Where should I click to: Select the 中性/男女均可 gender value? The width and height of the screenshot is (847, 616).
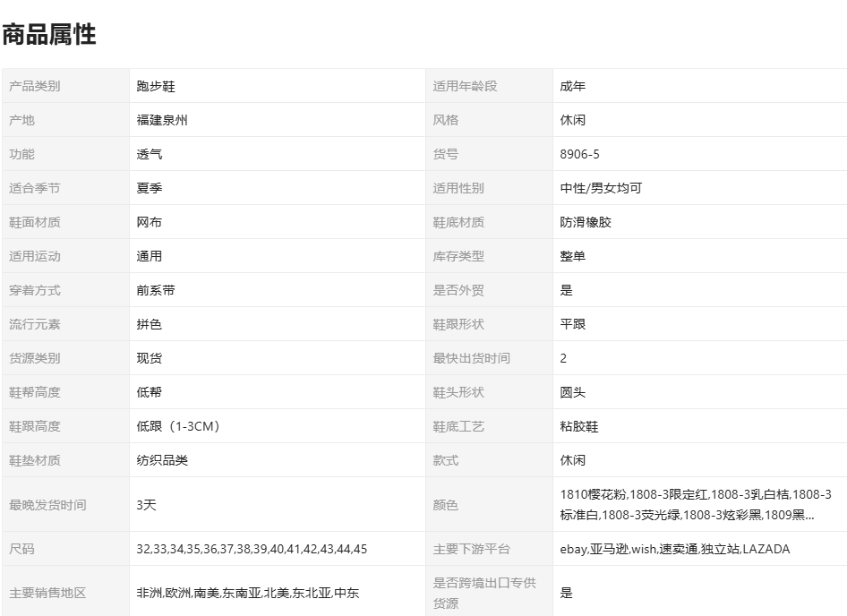[601, 188]
